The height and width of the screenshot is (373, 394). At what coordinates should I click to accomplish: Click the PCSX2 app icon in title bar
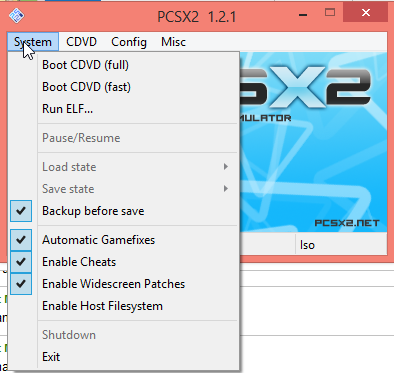coord(16,15)
